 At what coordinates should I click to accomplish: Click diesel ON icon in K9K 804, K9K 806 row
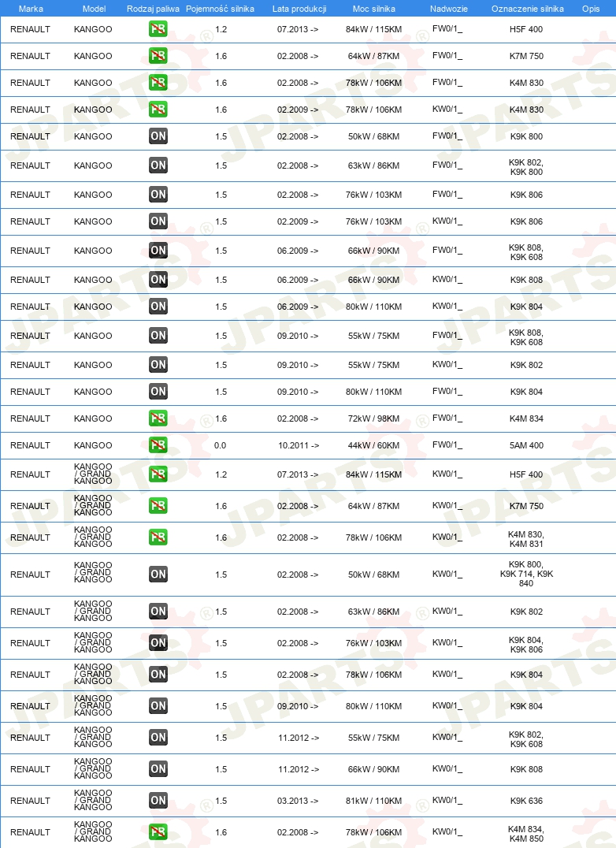click(158, 643)
